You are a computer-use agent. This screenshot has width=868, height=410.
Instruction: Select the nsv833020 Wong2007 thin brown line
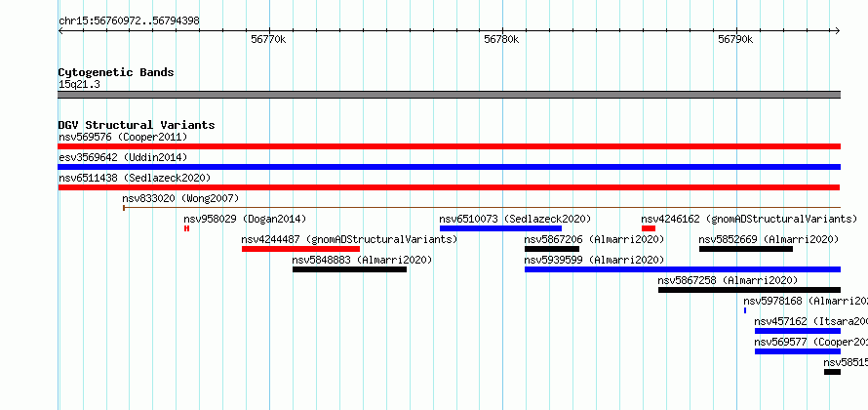[x=482, y=208]
